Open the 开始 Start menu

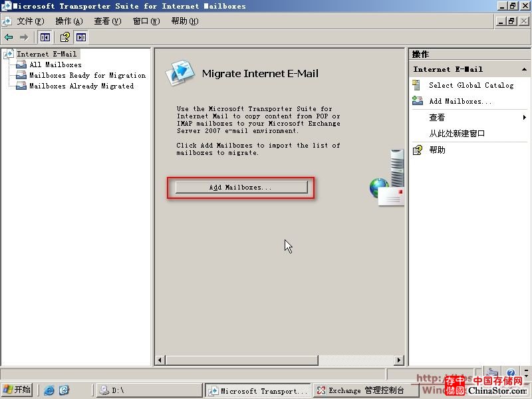pos(17,390)
